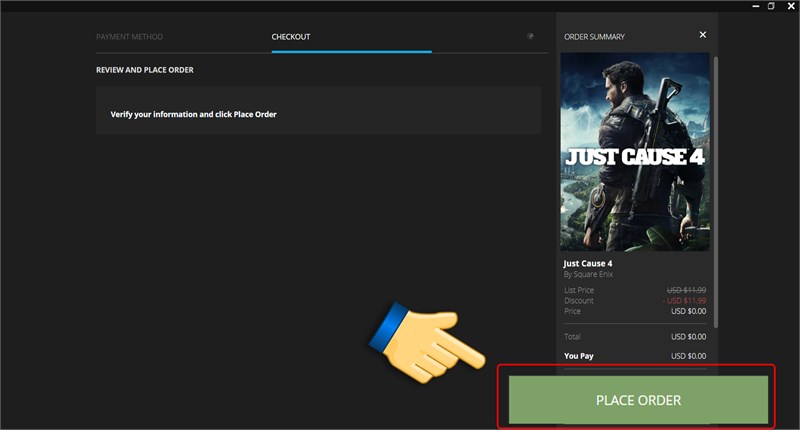Click the struck-through list price USD $11.99

point(687,290)
